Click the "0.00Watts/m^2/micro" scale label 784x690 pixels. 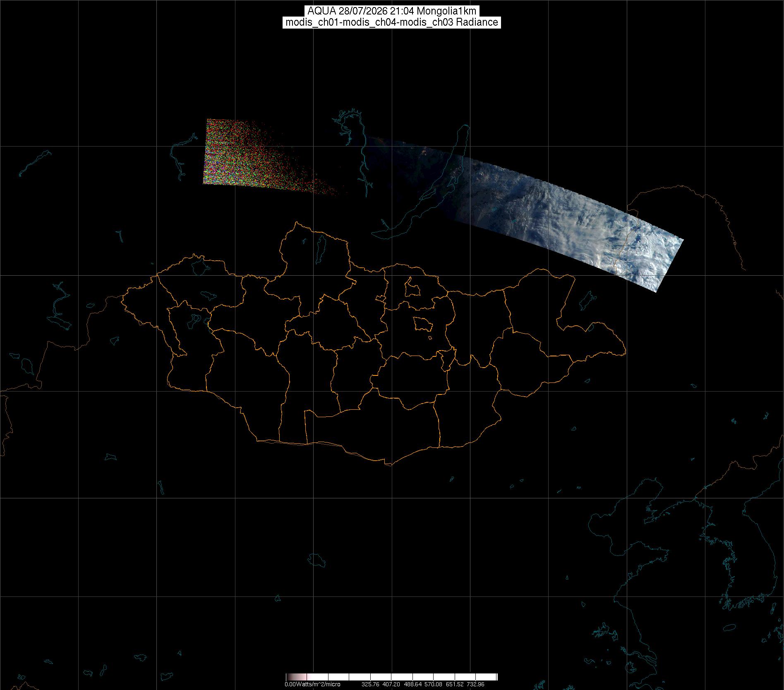pyautogui.click(x=312, y=684)
